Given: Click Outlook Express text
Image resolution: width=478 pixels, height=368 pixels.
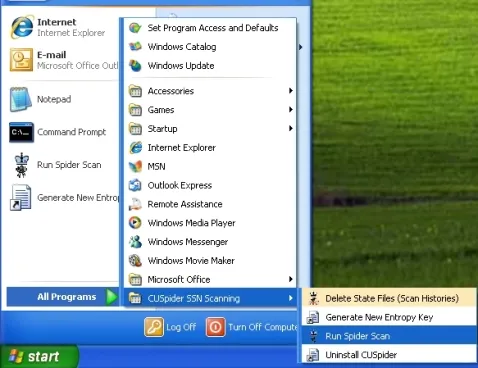Looking at the screenshot, I should (x=180, y=185).
